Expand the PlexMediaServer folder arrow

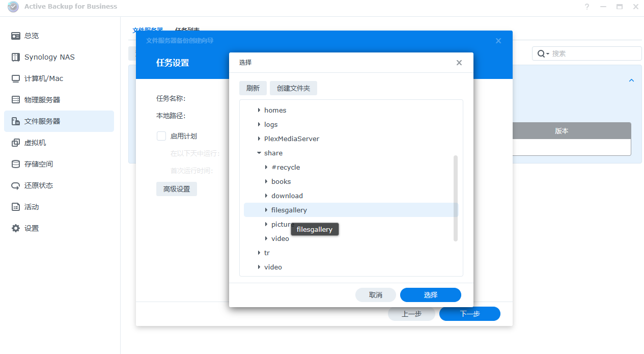[259, 139]
